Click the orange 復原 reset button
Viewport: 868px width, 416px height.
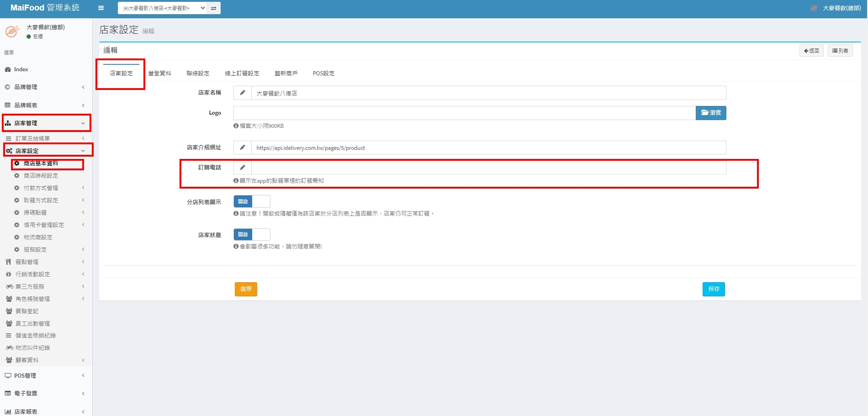(246, 289)
